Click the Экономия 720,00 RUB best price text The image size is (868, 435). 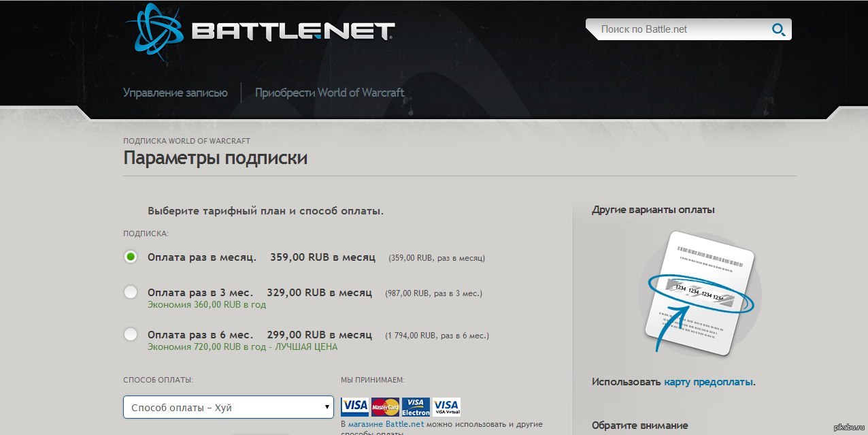coord(242,347)
